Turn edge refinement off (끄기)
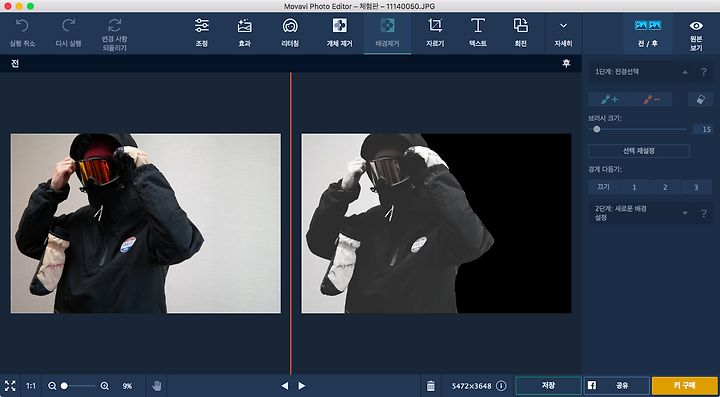The width and height of the screenshot is (720, 397). coord(604,187)
